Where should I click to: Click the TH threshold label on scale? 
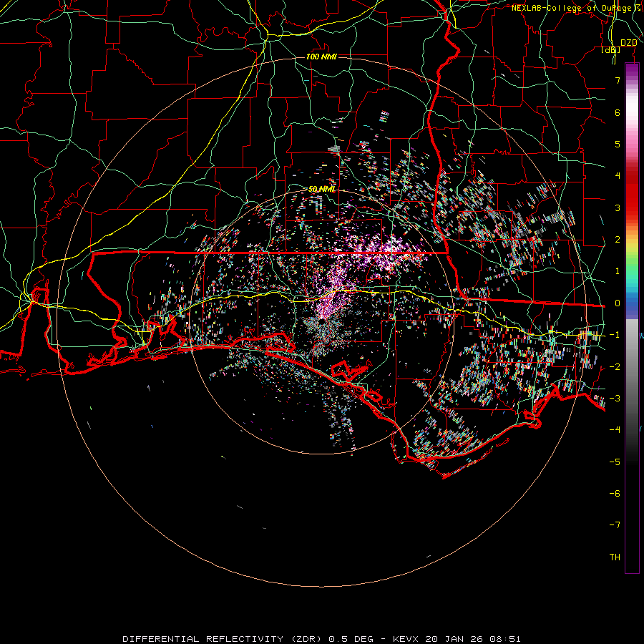tap(615, 557)
